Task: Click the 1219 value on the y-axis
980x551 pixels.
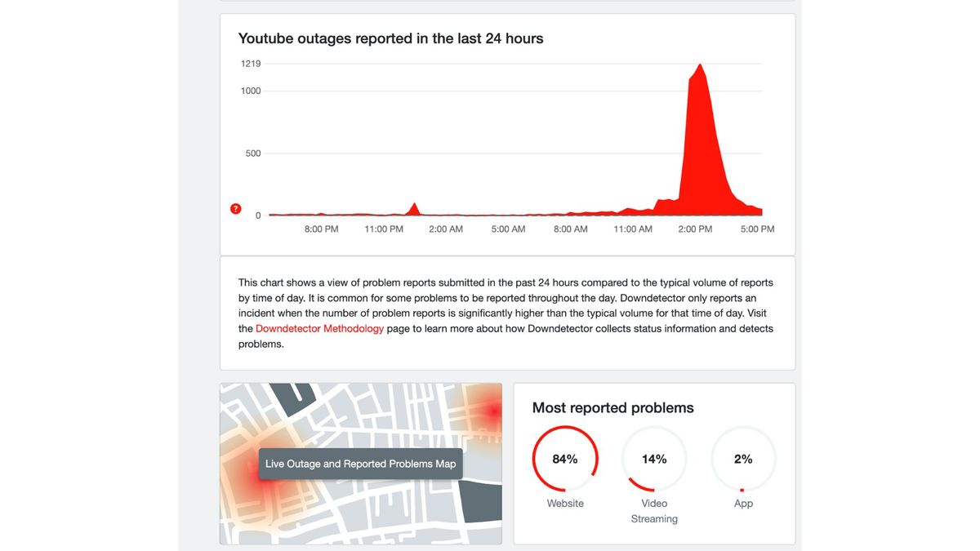Action: 250,63
